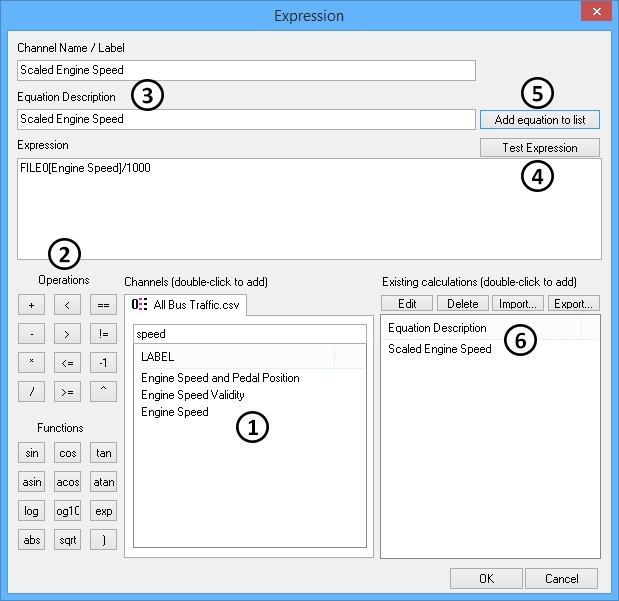The height and width of the screenshot is (601, 619).
Task: Click the exponent caret operator button
Action: coord(102,391)
